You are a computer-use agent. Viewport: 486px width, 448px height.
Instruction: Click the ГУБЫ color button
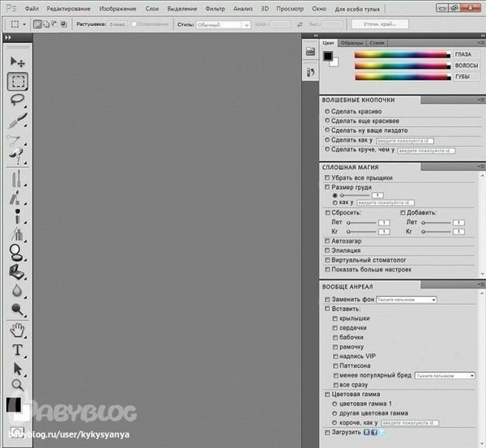pos(467,77)
